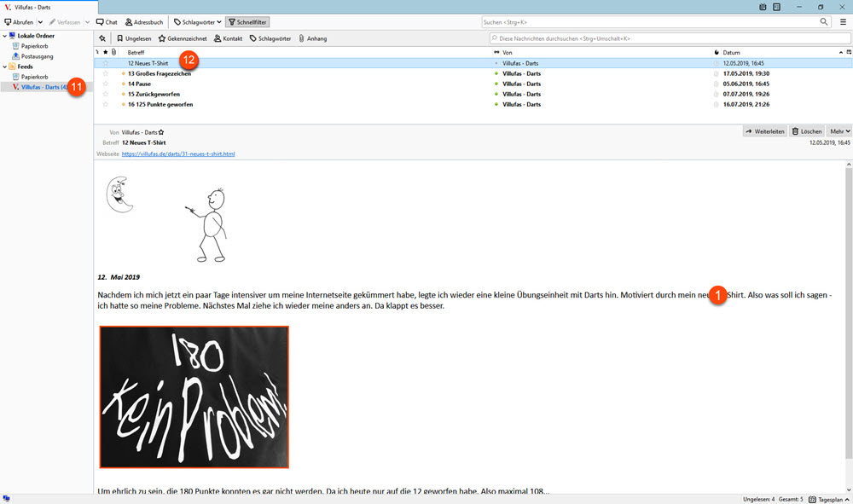This screenshot has width=853, height=504.
Task: Expand the Abrufen dropdown arrow
Action: coord(40,21)
